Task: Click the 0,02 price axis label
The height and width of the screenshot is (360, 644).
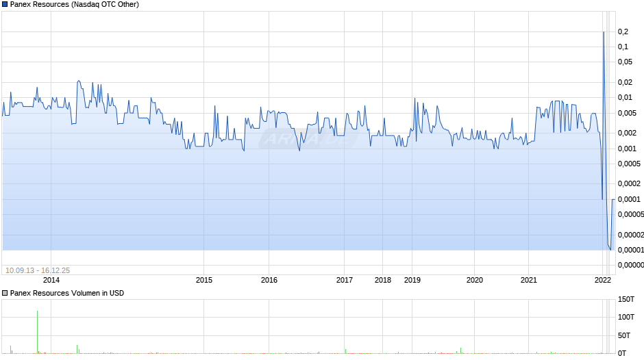Action: pos(625,83)
